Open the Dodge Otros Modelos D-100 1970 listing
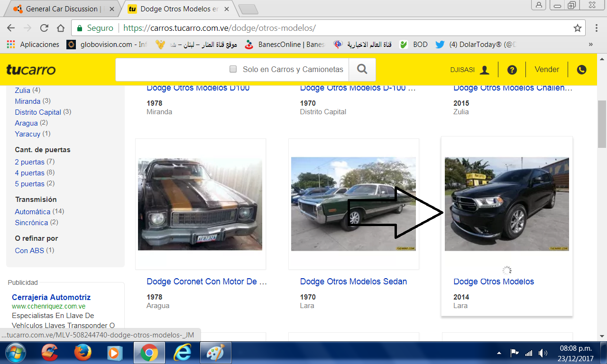This screenshot has height=364, width=607. (x=358, y=88)
